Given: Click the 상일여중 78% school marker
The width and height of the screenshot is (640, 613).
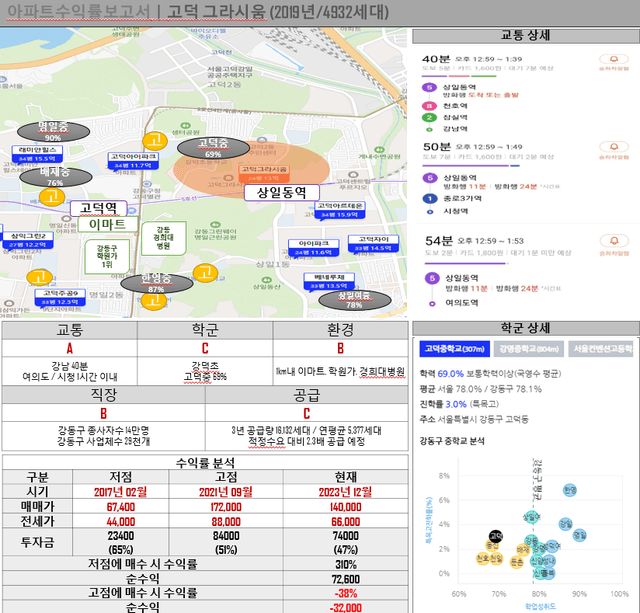Looking at the screenshot, I should [355, 300].
